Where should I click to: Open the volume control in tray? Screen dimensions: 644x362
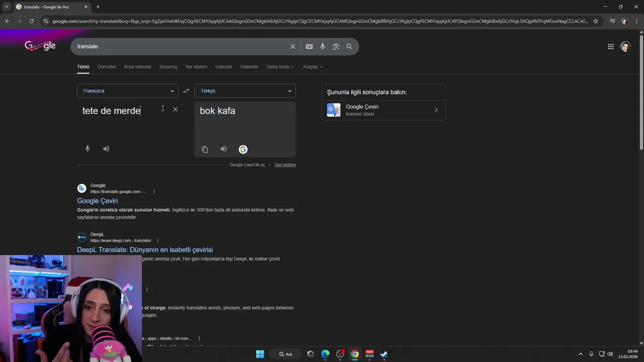610,354
